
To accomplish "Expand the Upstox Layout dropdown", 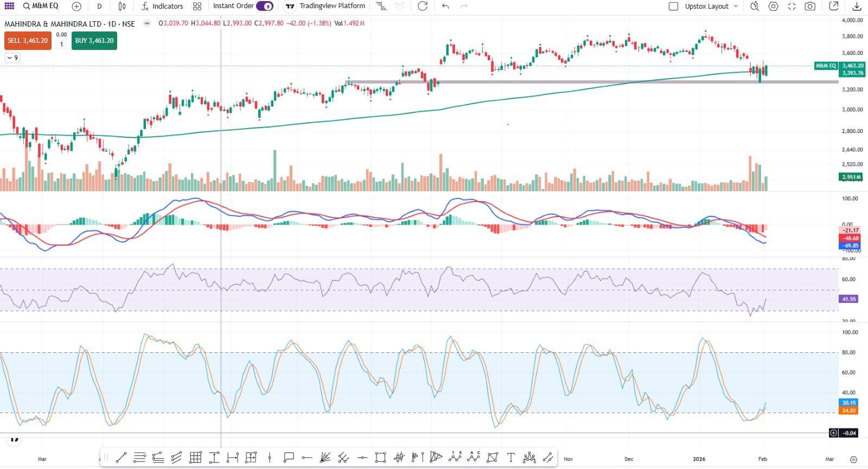I will (736, 7).
